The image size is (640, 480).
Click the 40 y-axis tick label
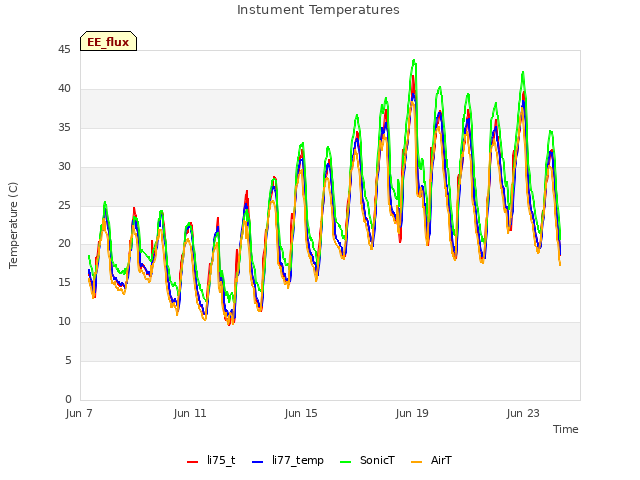pos(64,89)
